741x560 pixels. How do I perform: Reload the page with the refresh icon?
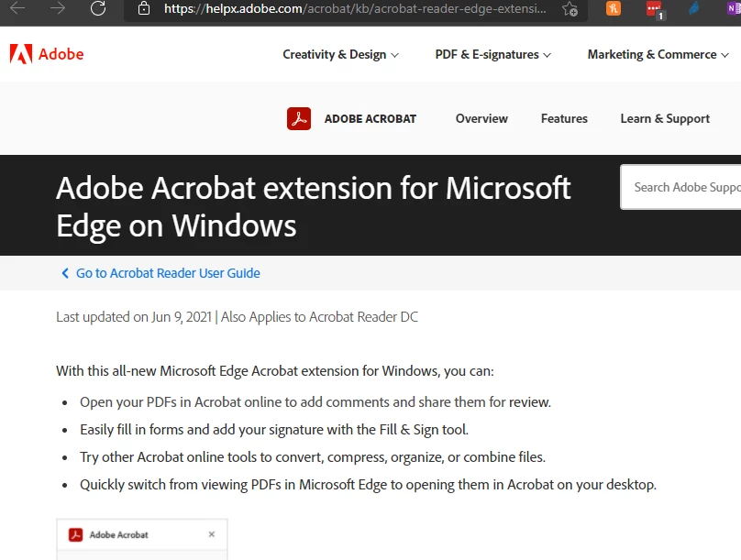click(x=98, y=7)
